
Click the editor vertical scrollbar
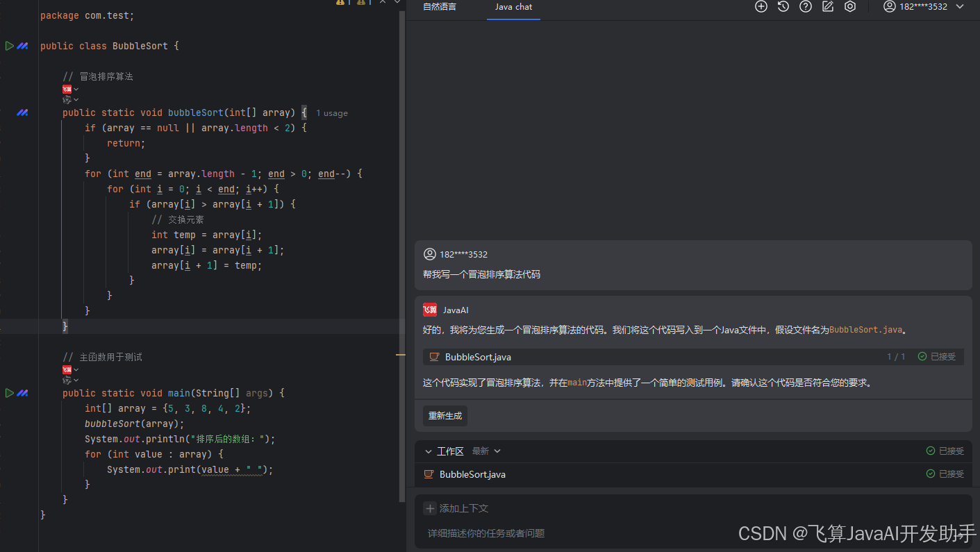(x=402, y=257)
